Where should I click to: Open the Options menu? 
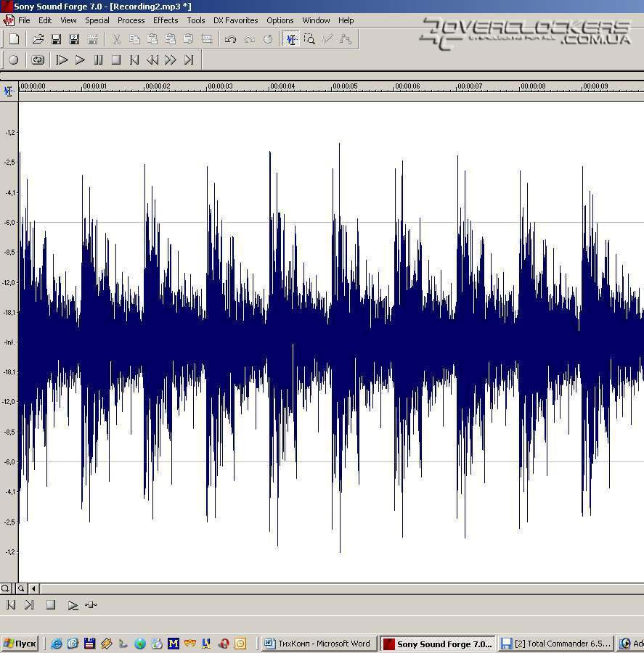point(280,20)
